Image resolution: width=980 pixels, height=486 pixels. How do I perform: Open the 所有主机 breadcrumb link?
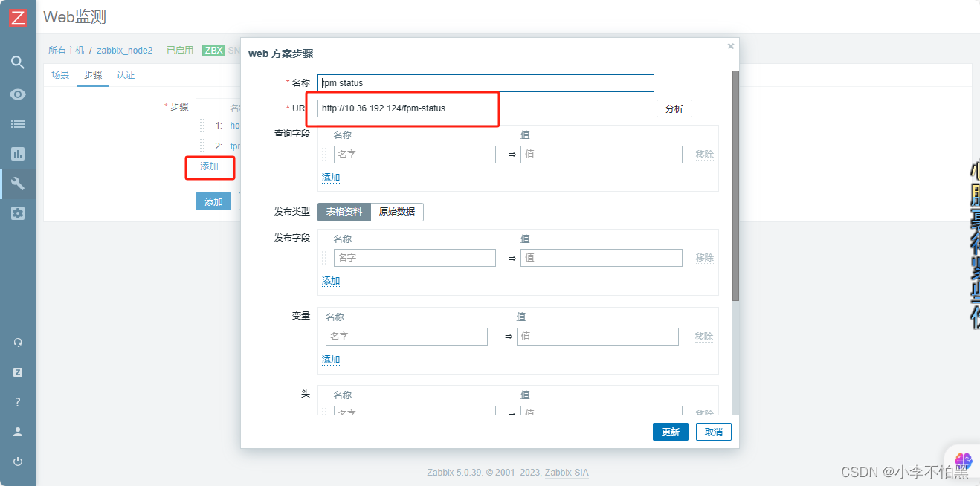point(66,51)
